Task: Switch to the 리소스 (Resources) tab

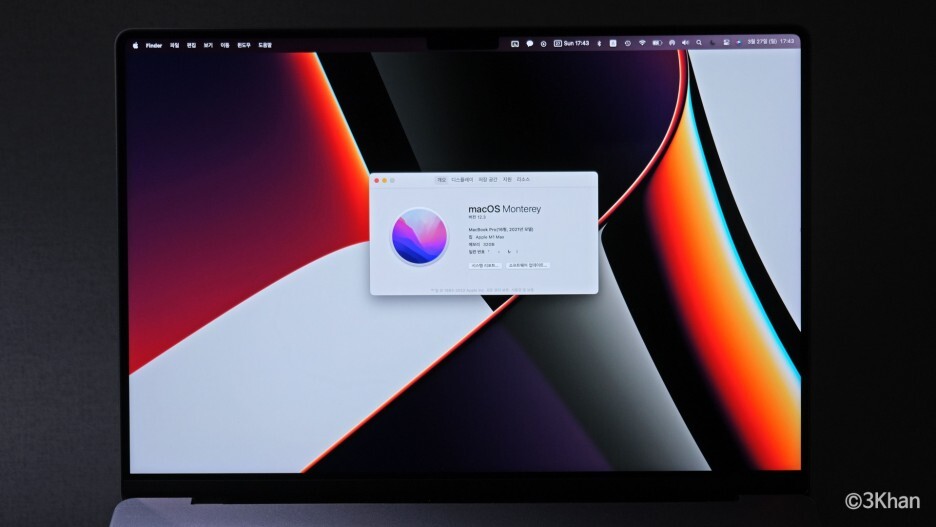Action: (524, 180)
